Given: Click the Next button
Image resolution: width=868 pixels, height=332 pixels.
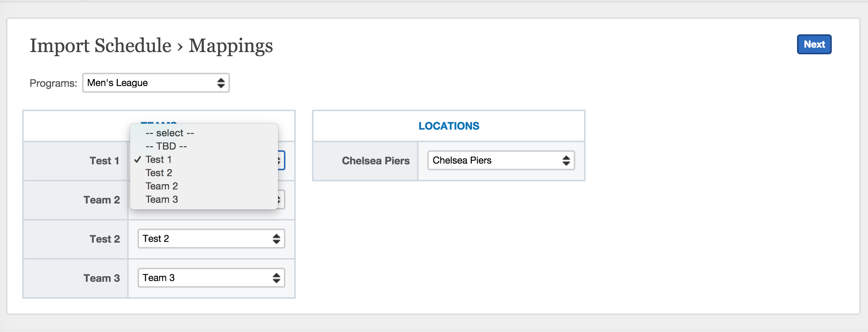Looking at the screenshot, I should [x=814, y=44].
